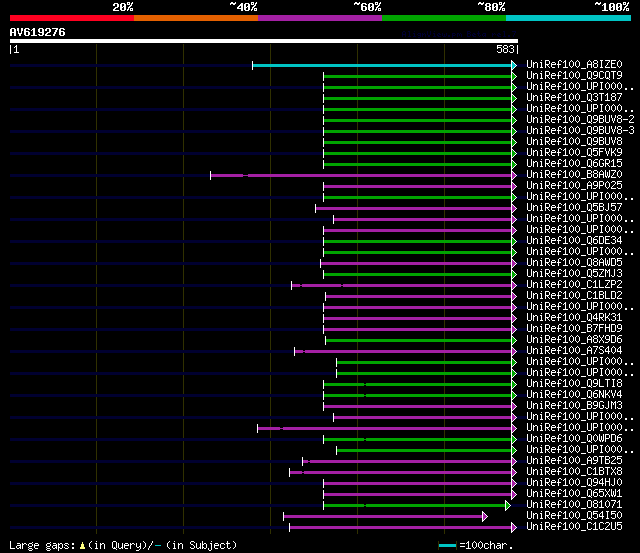This screenshot has height=553, width=640.
Task: Click the cyan 100char scale bar
Action: pyautogui.click(x=447, y=546)
